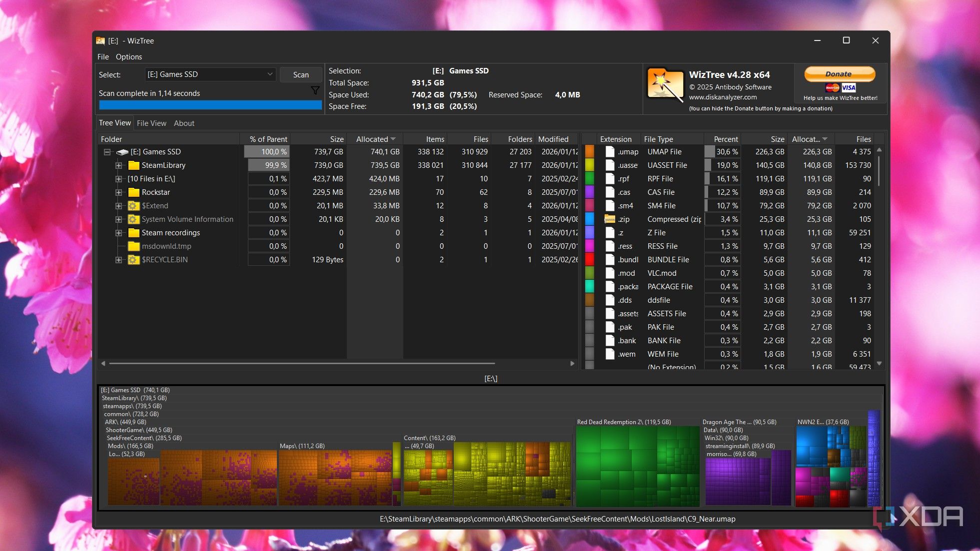Collapse the [E:] Games SSD tree node
The width and height of the screenshot is (980, 551).
pyautogui.click(x=107, y=152)
